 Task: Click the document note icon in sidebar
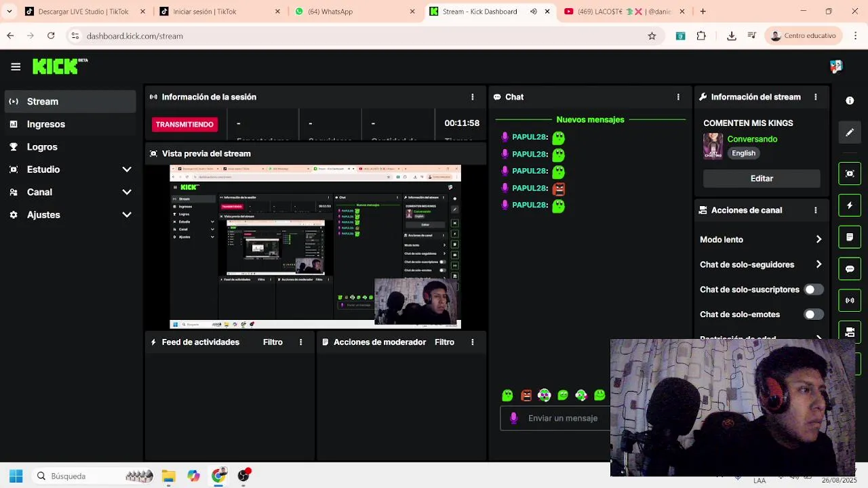click(x=850, y=237)
